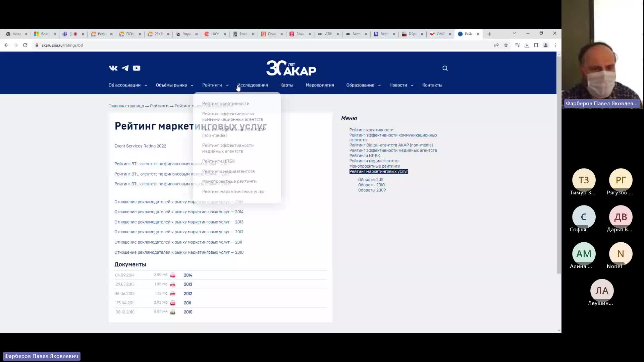
Task: Close the НАУ browser tab
Action: coord(225,34)
